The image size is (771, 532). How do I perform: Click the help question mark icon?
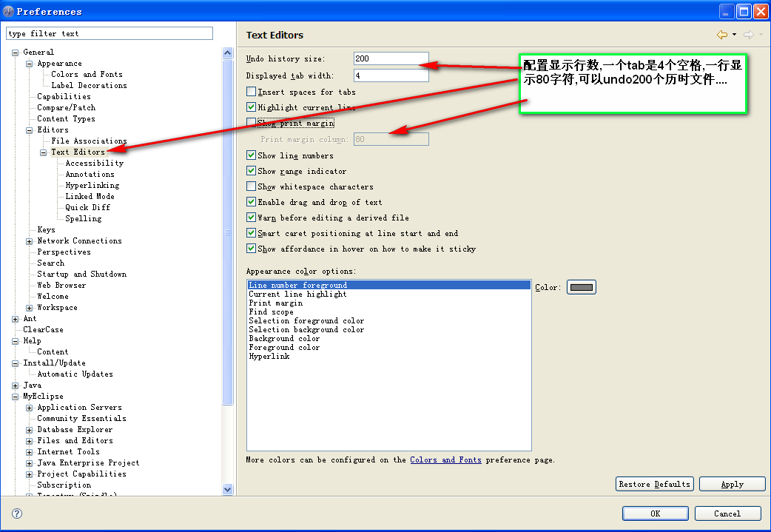coord(17,514)
